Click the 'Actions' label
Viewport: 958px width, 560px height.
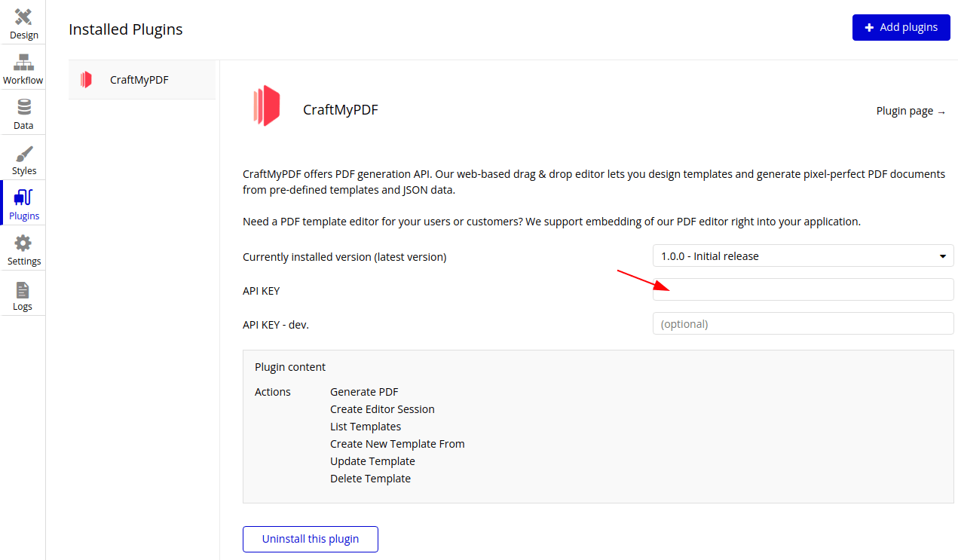273,392
